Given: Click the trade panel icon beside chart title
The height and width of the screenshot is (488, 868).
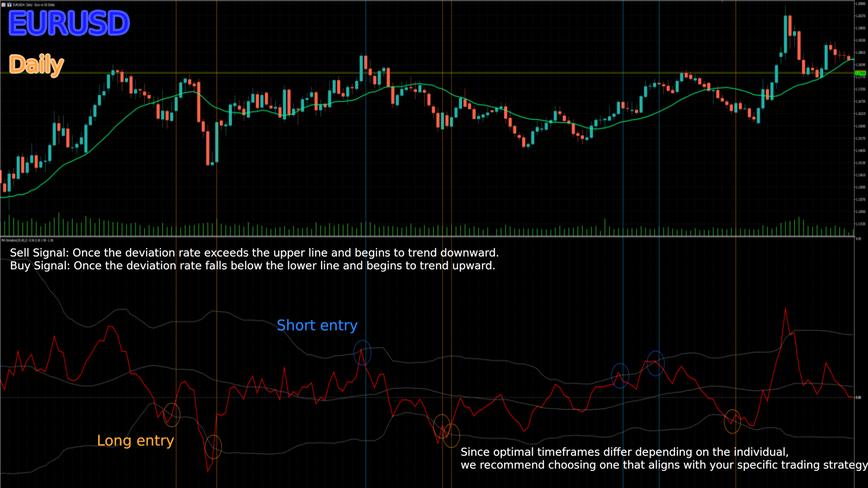Looking at the screenshot, I should point(9,5).
